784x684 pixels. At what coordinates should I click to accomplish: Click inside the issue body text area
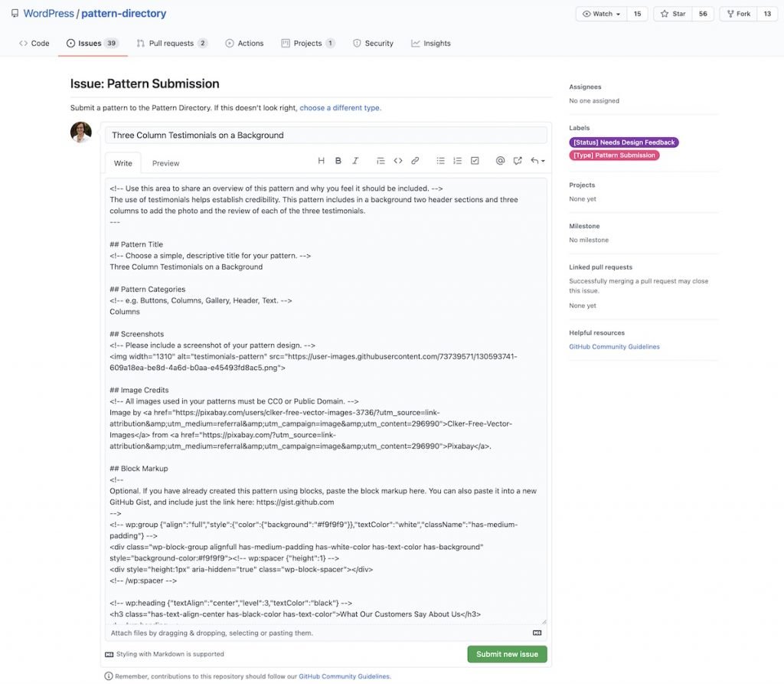click(326, 401)
